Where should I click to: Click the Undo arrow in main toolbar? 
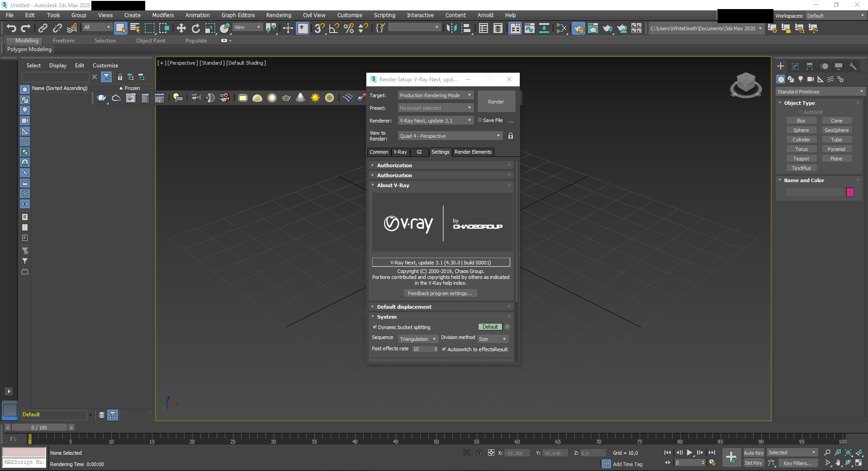(x=11, y=28)
